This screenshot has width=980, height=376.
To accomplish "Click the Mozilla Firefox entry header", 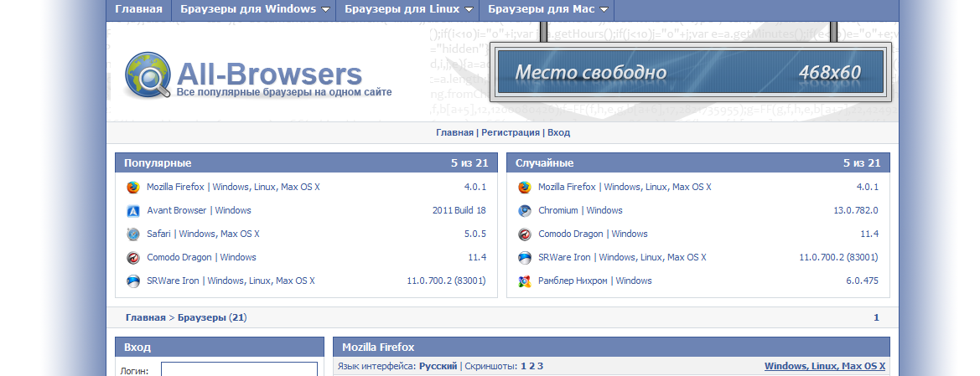I will (611, 347).
